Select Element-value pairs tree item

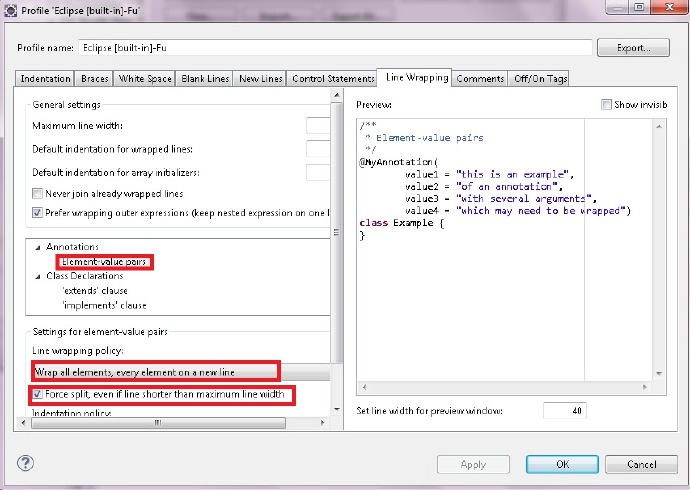(x=104, y=262)
